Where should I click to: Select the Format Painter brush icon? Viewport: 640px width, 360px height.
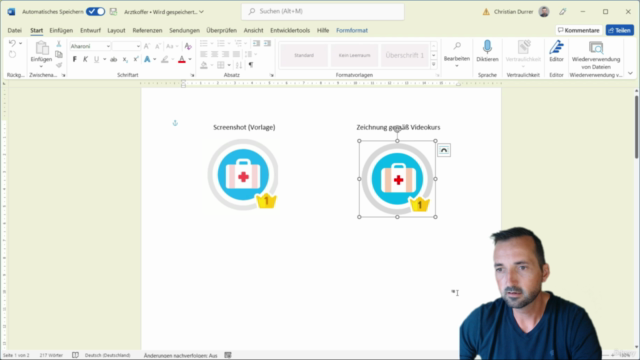tap(59, 65)
